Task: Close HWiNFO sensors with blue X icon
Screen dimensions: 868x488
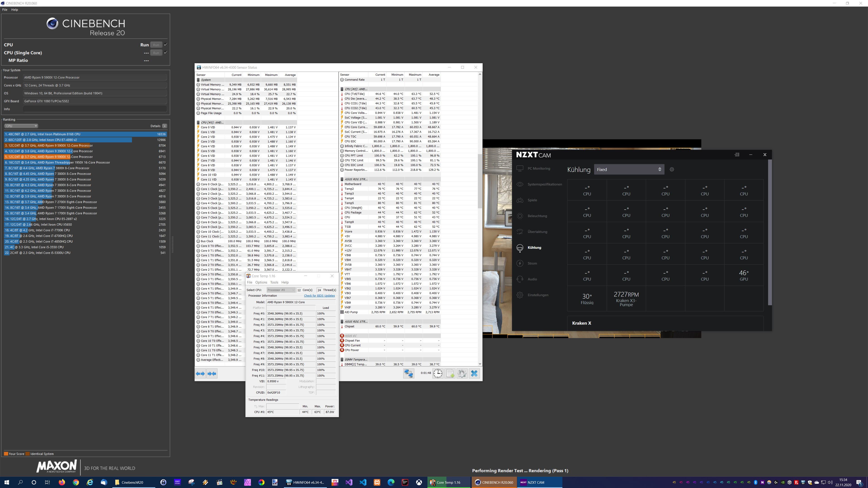Action: (x=474, y=373)
